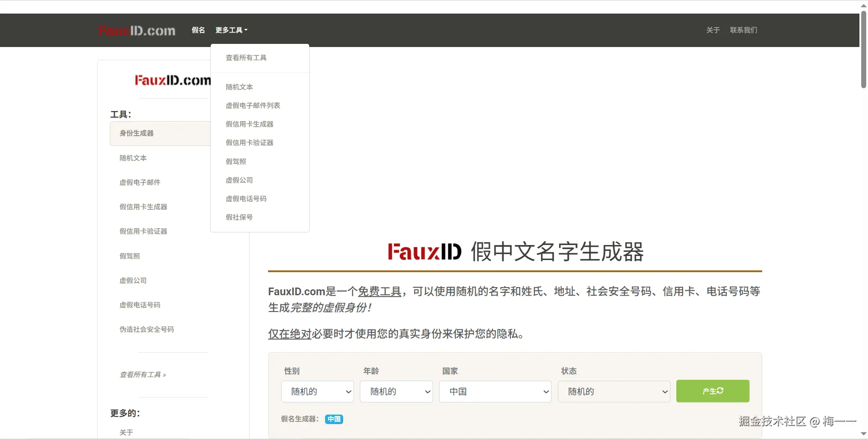Open the 假名 navbar item
Image resolution: width=868 pixels, height=439 pixels.
[x=198, y=30]
